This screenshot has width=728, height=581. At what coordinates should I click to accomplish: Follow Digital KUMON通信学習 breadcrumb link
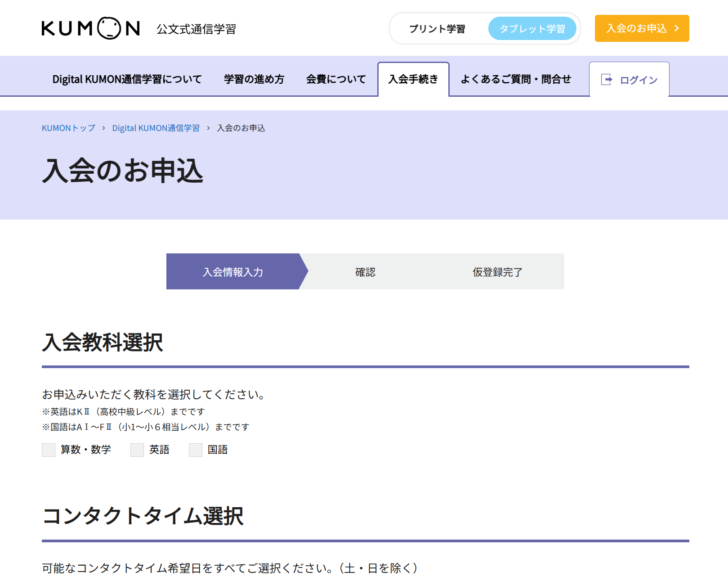click(x=156, y=128)
